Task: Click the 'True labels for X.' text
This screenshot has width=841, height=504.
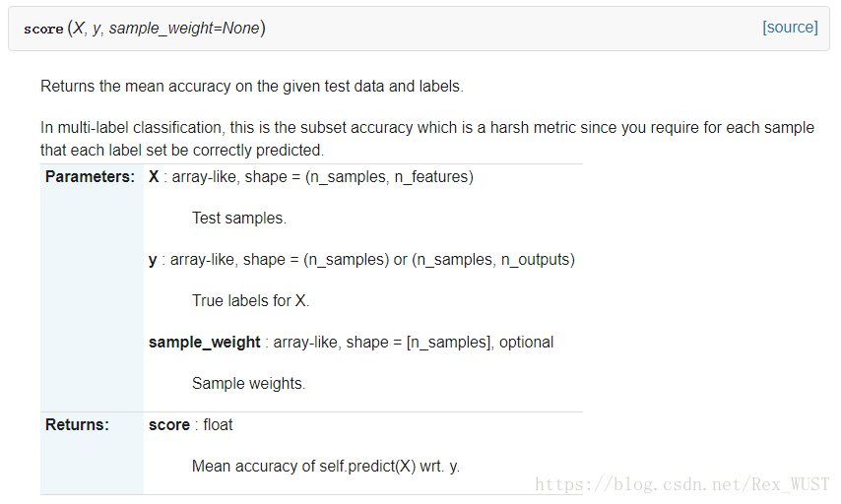Action: 251,301
